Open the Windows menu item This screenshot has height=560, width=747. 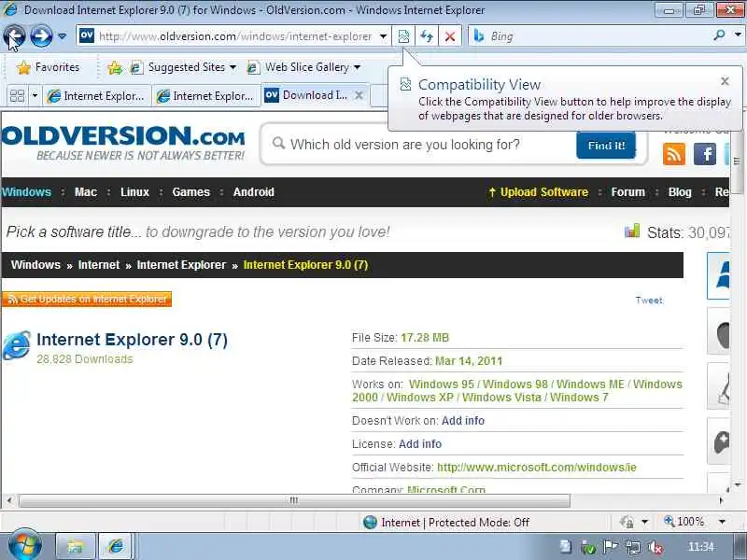click(x=26, y=192)
